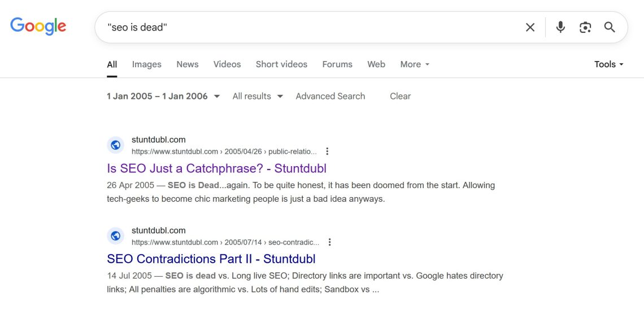Switch to Web tab
This screenshot has height=313, width=644.
click(376, 64)
